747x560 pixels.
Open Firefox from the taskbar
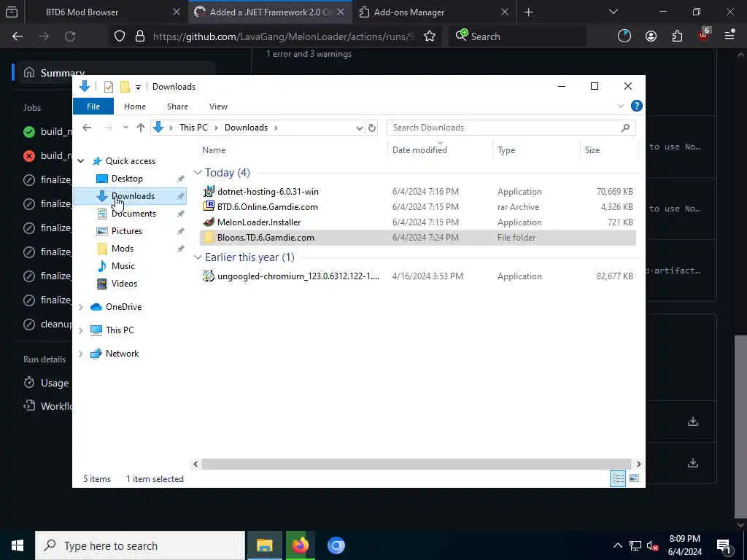300,545
